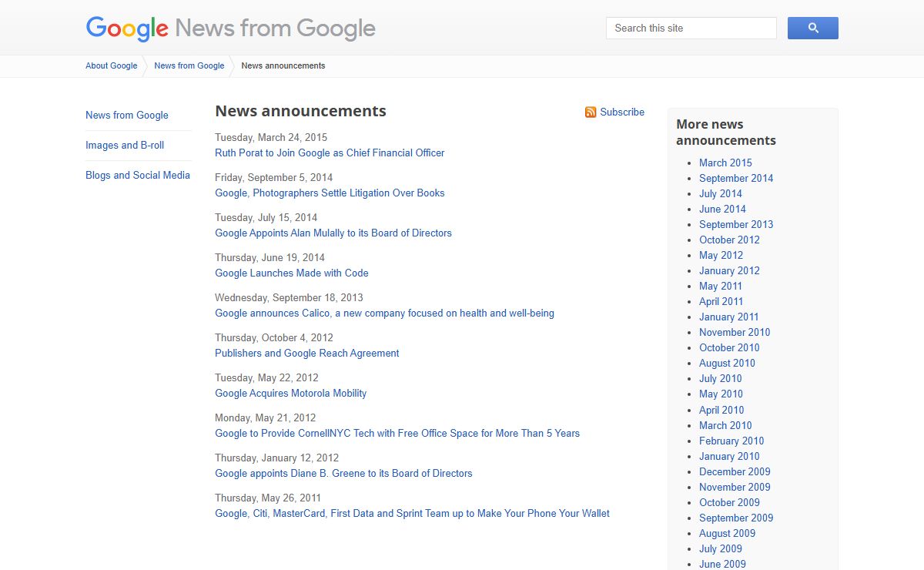The image size is (924, 570).
Task: Select August 2010 archive link
Action: 727,363
